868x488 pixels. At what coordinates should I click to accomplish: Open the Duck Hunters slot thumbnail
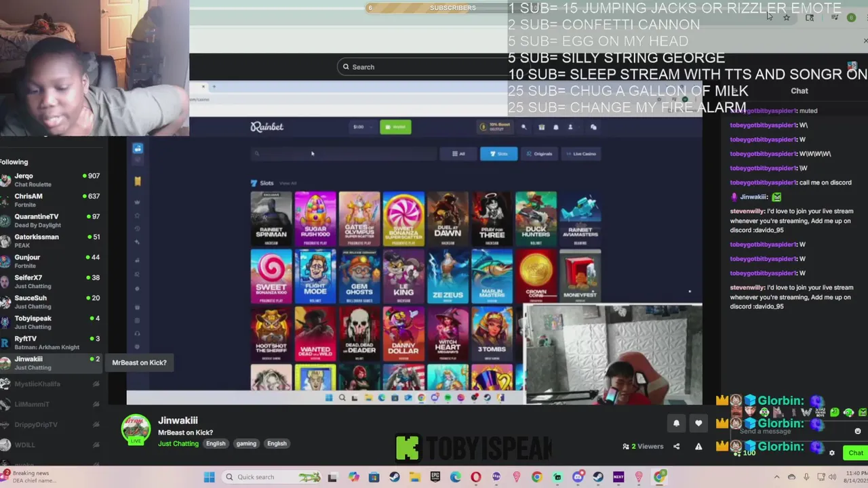coord(536,218)
